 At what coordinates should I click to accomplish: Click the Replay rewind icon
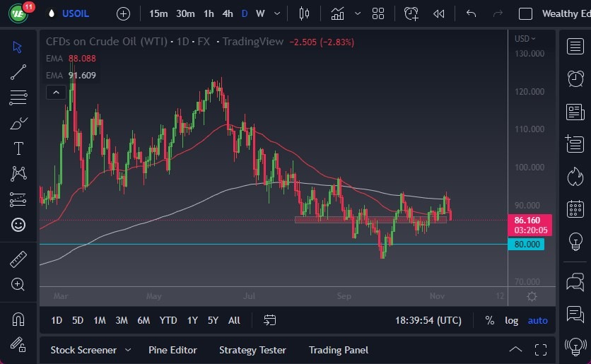(438, 13)
